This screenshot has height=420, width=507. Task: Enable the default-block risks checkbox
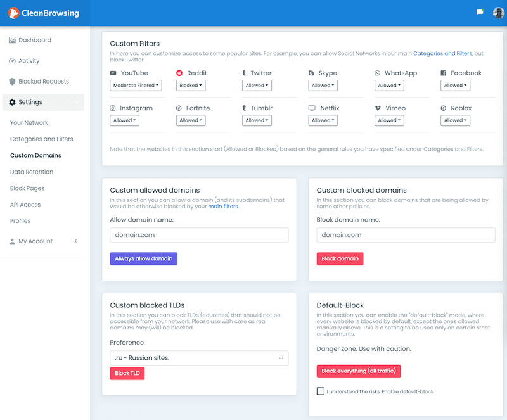[x=321, y=391]
